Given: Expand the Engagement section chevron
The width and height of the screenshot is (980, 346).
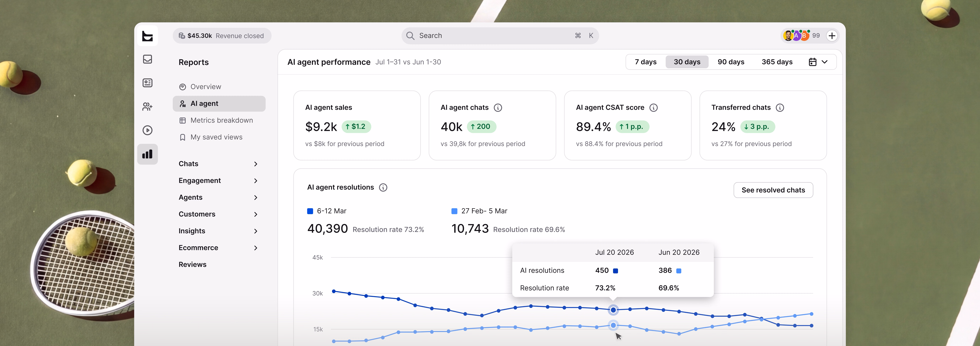Looking at the screenshot, I should pyautogui.click(x=256, y=181).
